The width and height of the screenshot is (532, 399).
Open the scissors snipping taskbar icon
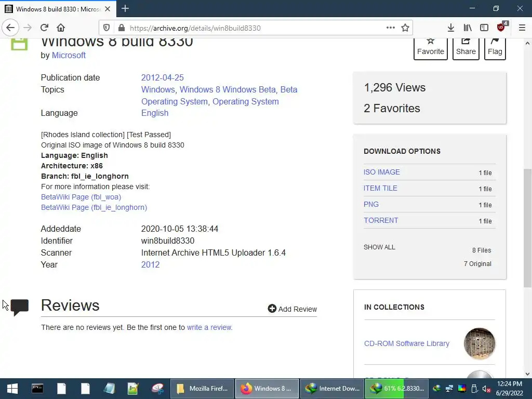pos(157,389)
